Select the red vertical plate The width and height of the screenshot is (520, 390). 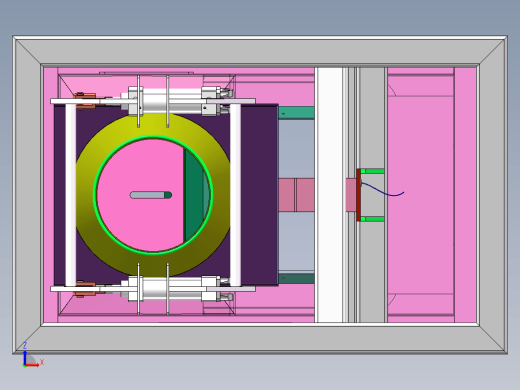[358, 195]
